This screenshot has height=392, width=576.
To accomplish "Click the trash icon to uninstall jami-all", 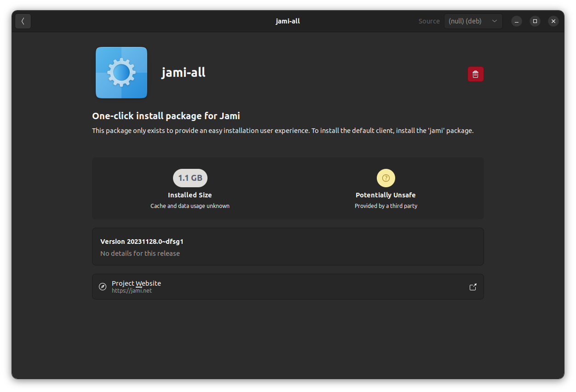I will (475, 74).
